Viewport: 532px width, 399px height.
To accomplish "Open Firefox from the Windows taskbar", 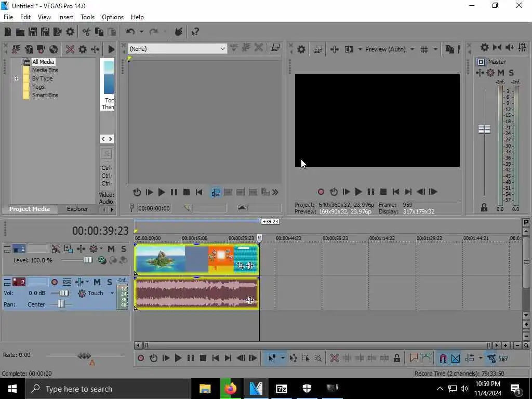I will pyautogui.click(x=230, y=389).
